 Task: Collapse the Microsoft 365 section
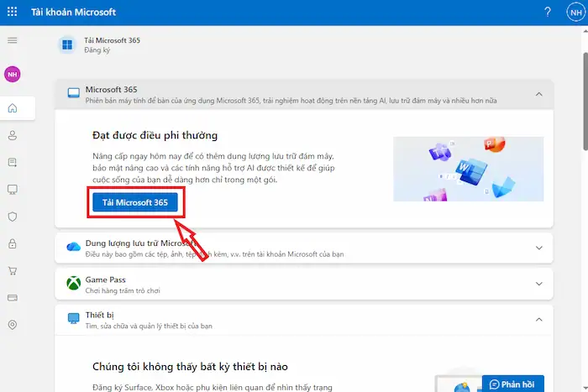pyautogui.click(x=538, y=94)
